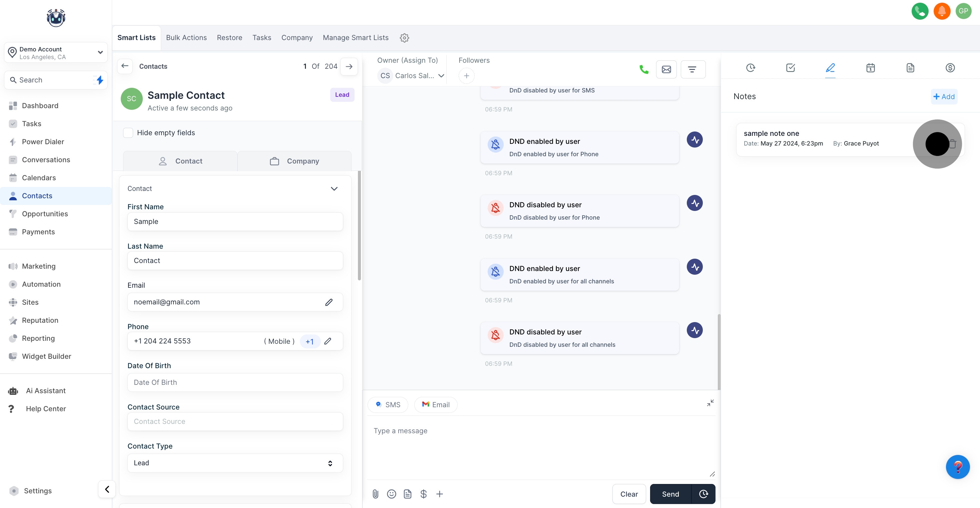The height and width of the screenshot is (508, 980).
Task: Open the Appointments calendar icon in right panel
Action: (x=870, y=68)
